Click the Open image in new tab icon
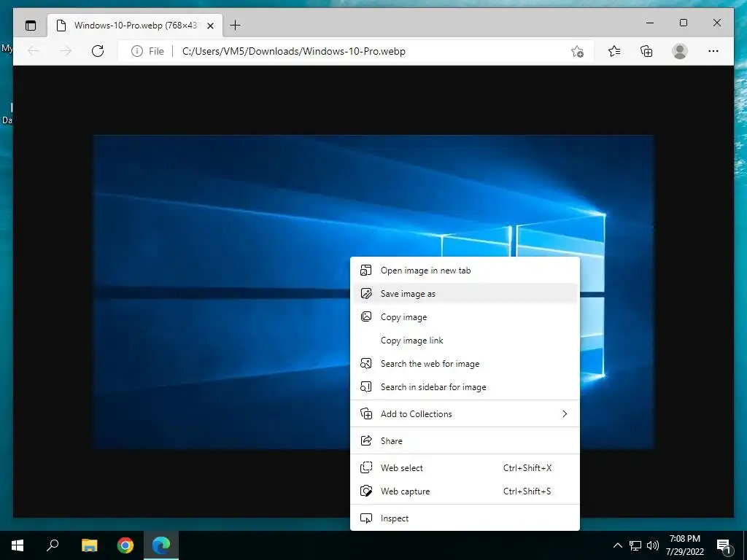This screenshot has height=560, width=747. click(366, 271)
